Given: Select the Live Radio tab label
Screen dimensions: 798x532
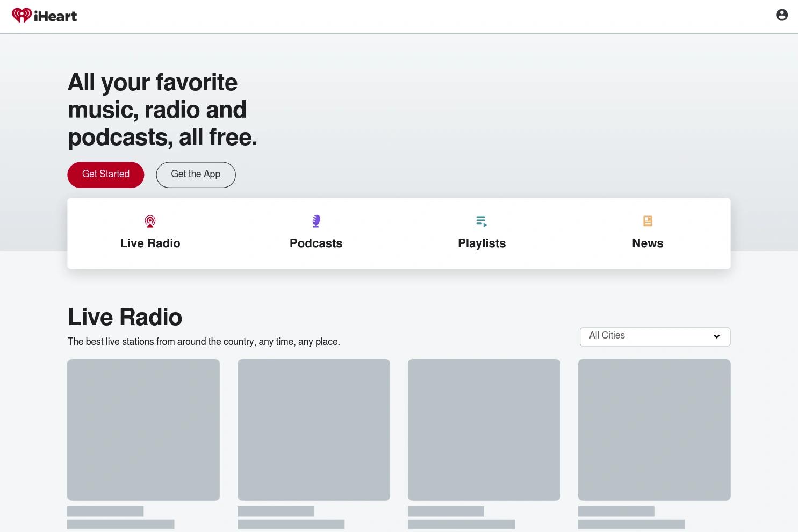Looking at the screenshot, I should [x=150, y=243].
